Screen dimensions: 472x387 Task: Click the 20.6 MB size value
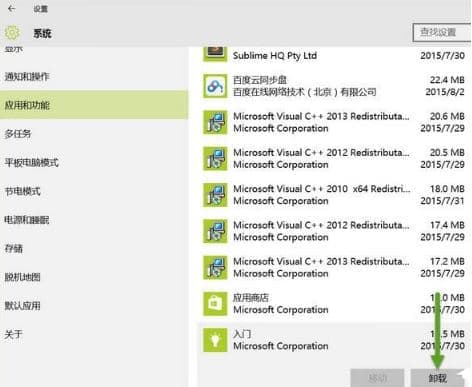pos(447,116)
